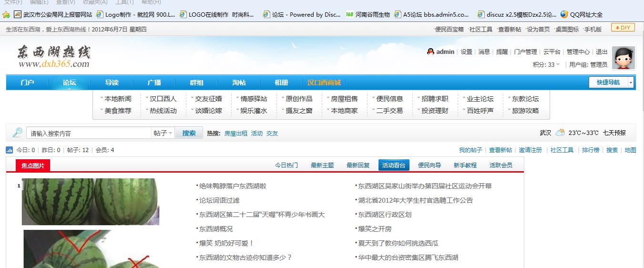Viewport: 644px width, 268px height.
Task: Open 汉口西商城 in navigation bar
Action: click(324, 82)
